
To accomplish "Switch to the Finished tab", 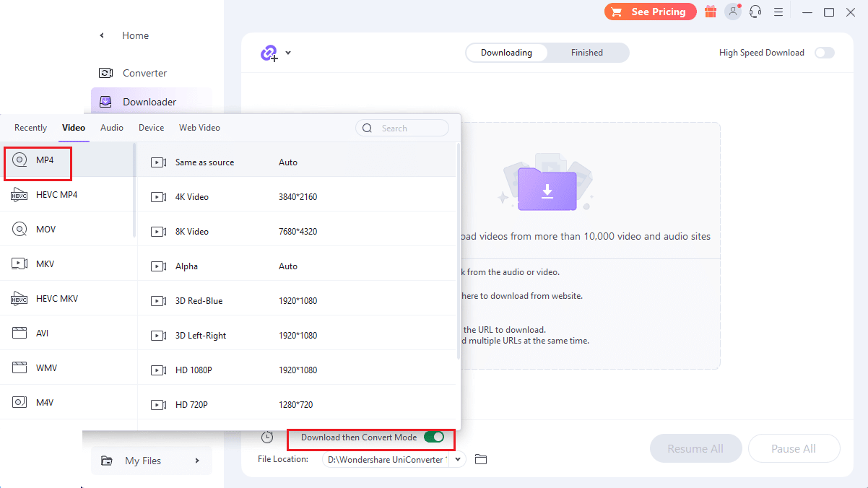I will pos(587,53).
